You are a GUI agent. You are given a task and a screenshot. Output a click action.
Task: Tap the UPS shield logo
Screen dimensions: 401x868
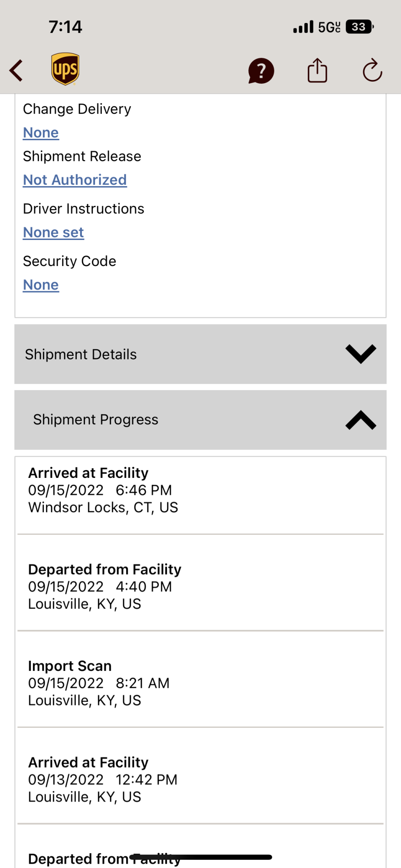point(65,69)
